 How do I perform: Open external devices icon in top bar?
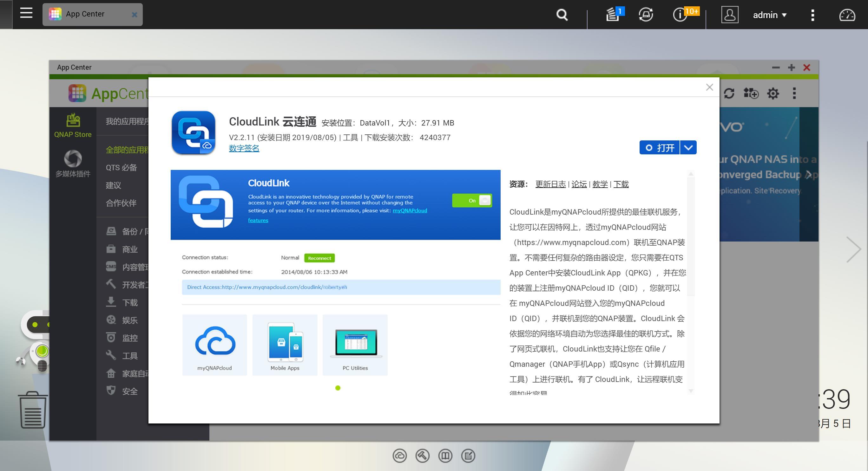[646, 15]
